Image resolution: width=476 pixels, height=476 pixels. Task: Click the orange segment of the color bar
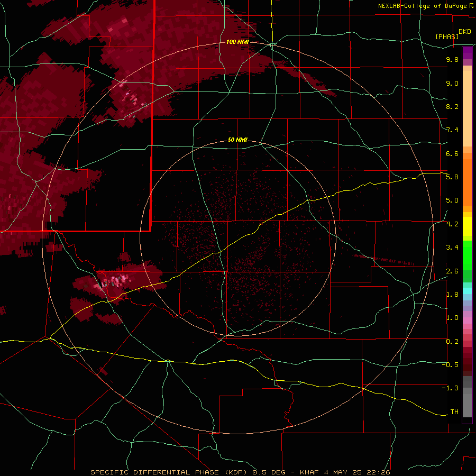pyautogui.click(x=467, y=182)
